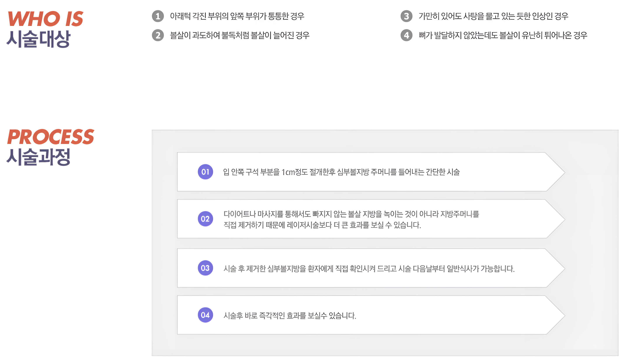Click the gray number 4 circle icon

pos(406,35)
